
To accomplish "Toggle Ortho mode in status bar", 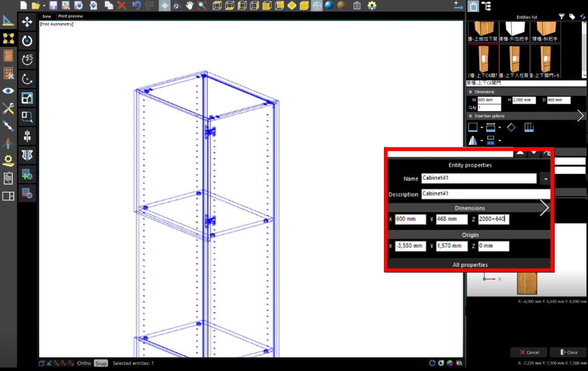I will pyautogui.click(x=84, y=363).
